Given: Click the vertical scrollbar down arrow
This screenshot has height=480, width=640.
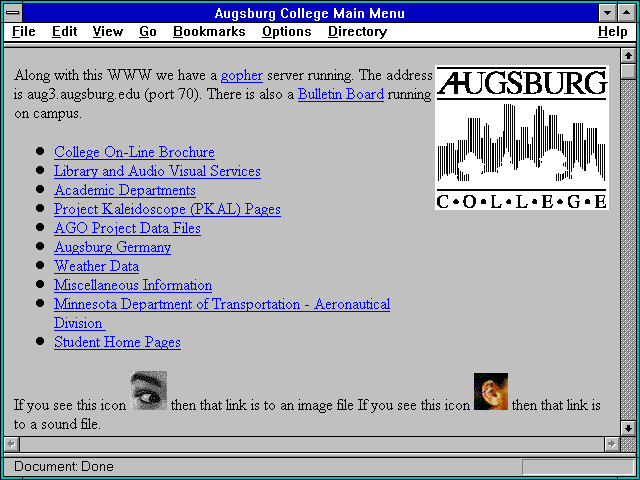Looking at the screenshot, I should [628, 428].
